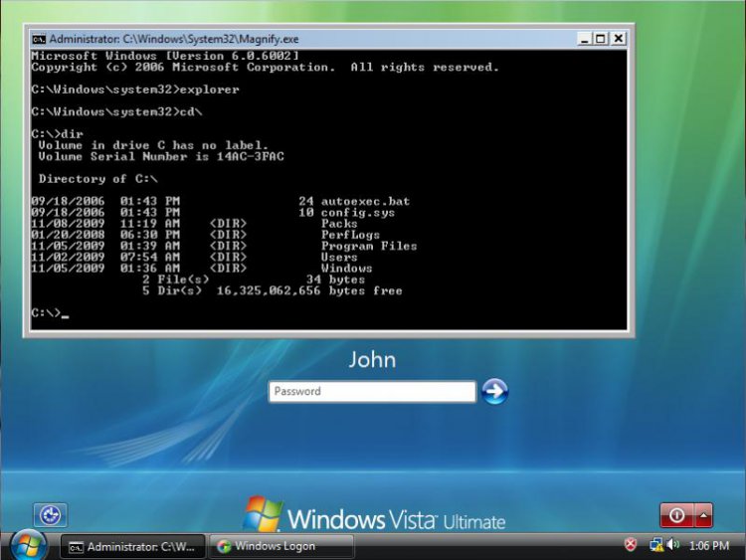Minimize the command prompt window
The height and width of the screenshot is (560, 746).
[x=584, y=39]
